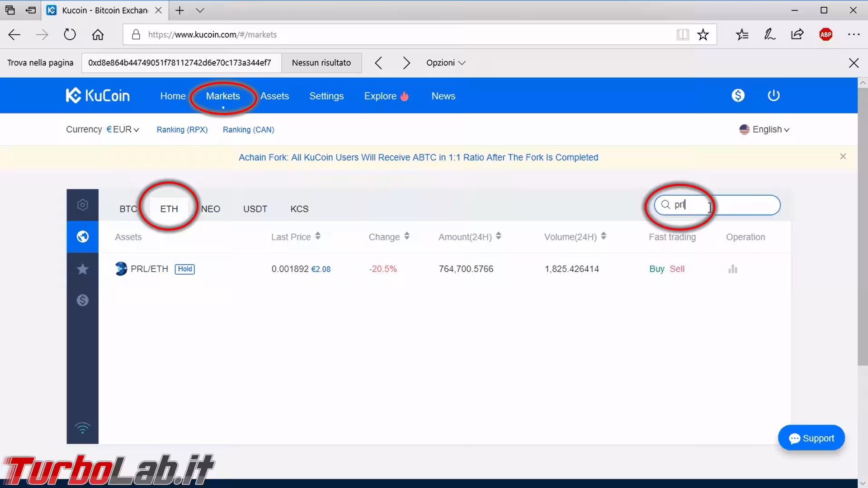Click the Buy link for PRL/ETH
The height and width of the screenshot is (488, 868).
point(656,269)
